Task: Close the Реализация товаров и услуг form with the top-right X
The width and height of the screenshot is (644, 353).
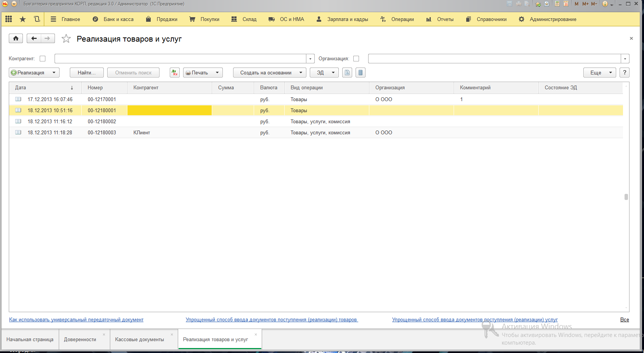Action: pyautogui.click(x=631, y=38)
